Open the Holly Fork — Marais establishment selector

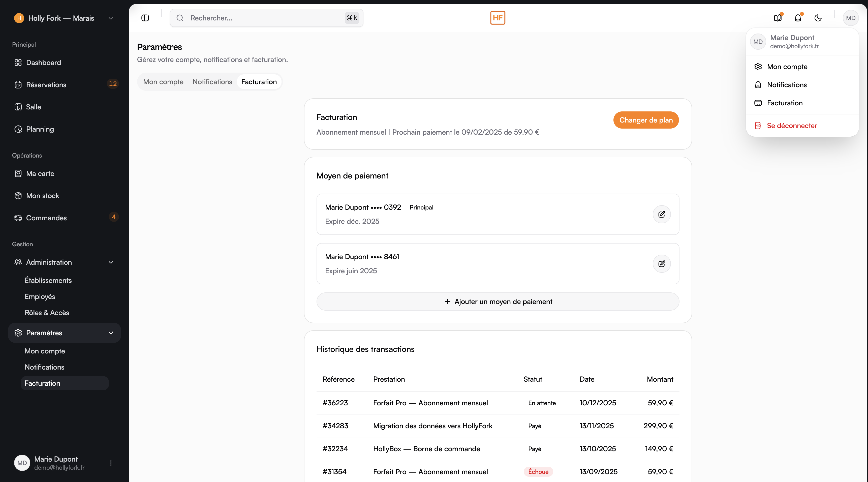[64, 18]
